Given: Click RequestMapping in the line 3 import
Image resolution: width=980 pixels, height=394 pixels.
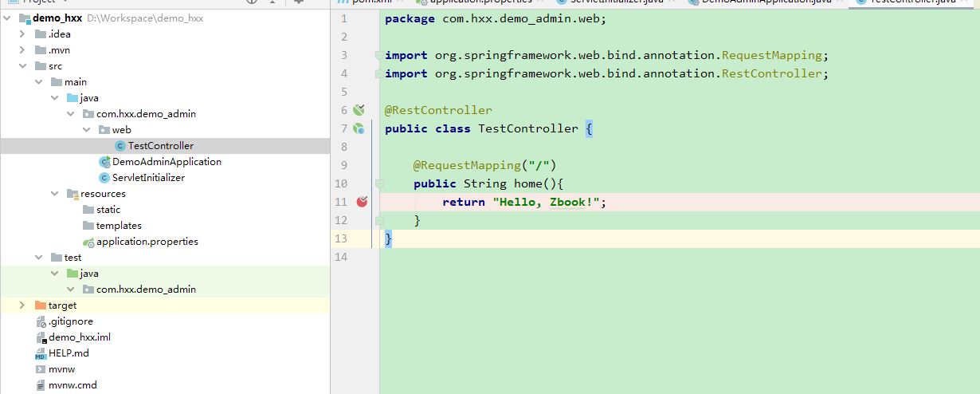Looking at the screenshot, I should coord(771,55).
